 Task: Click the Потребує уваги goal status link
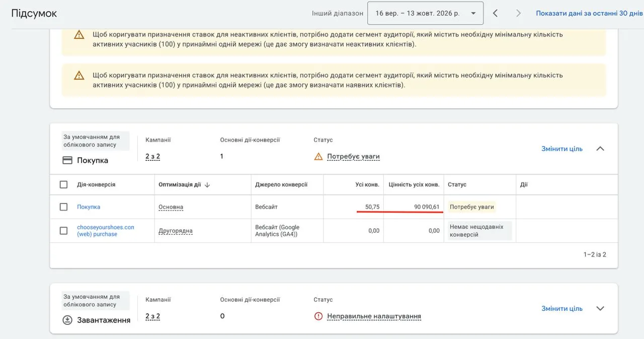click(353, 157)
